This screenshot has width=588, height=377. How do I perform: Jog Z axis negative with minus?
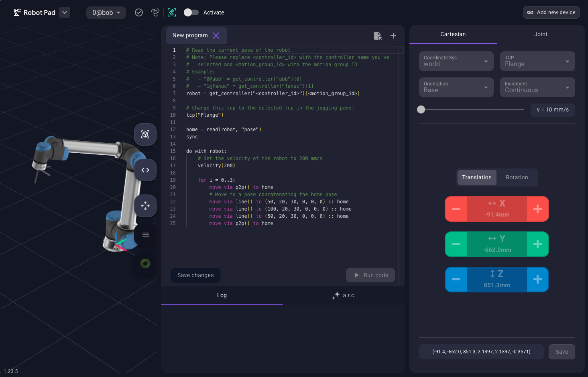tap(456, 280)
